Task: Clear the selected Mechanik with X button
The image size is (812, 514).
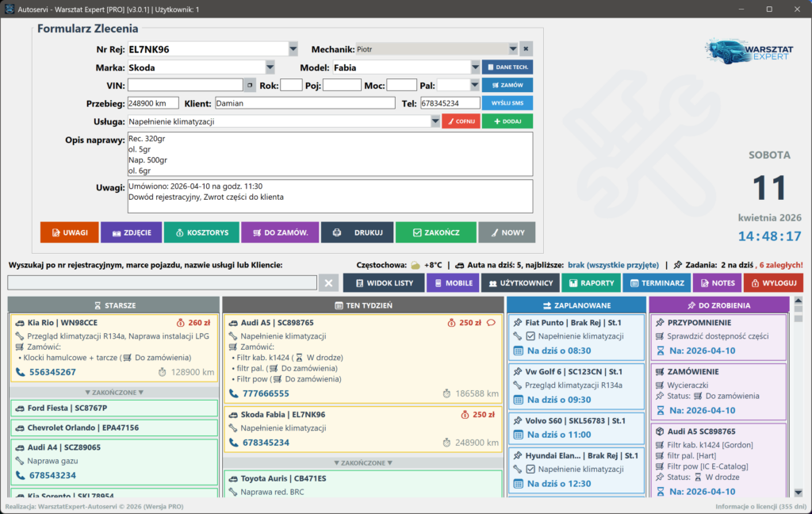Action: point(527,49)
